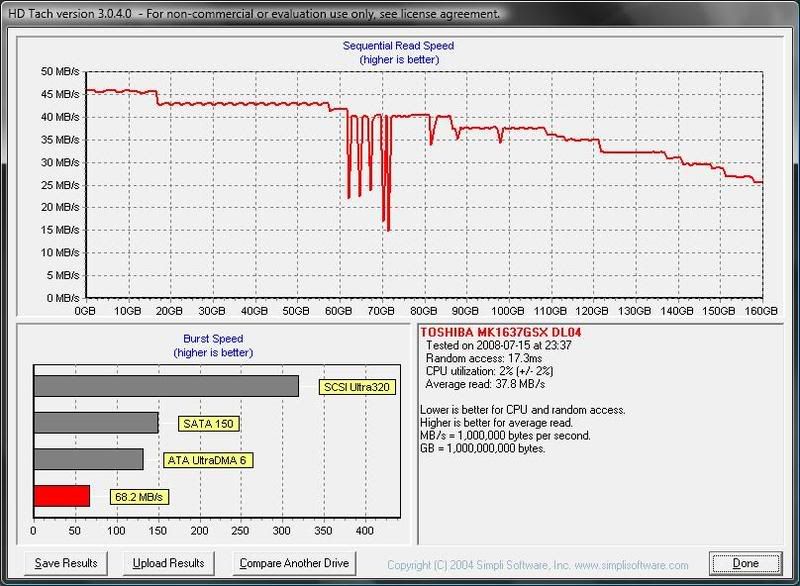Click the TOSHIBA MK1637GSX DL04 drive name
Viewport: 800px width, 586px height.
point(501,333)
